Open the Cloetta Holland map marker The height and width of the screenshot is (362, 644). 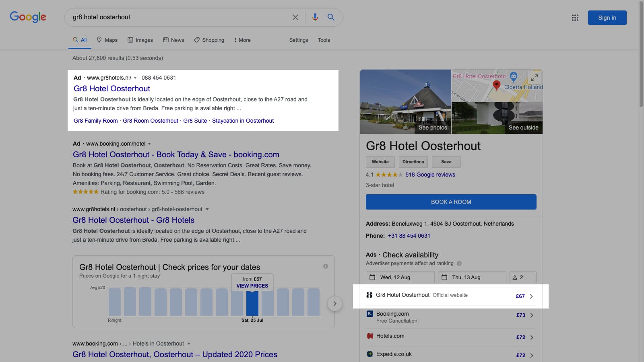pyautogui.click(x=514, y=76)
